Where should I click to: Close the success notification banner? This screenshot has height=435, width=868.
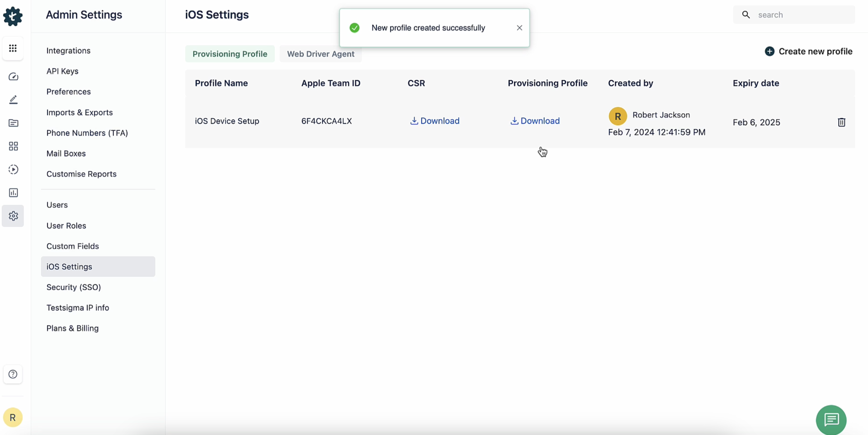[520, 28]
